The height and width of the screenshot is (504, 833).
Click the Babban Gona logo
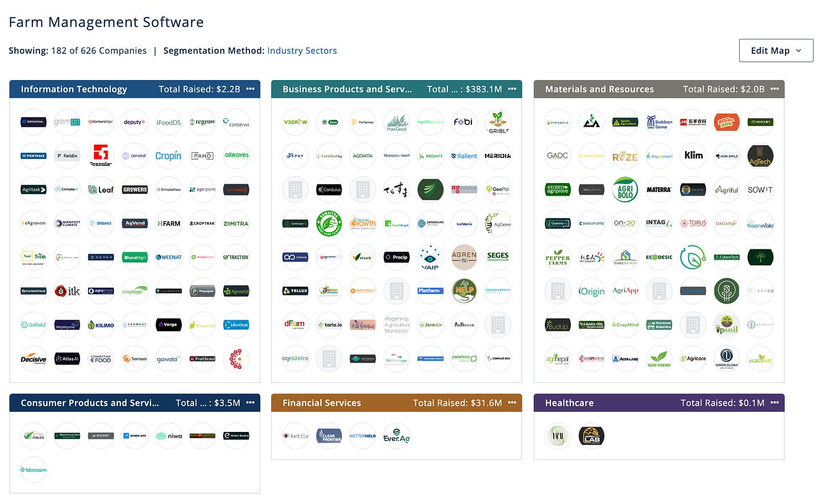tap(659, 122)
